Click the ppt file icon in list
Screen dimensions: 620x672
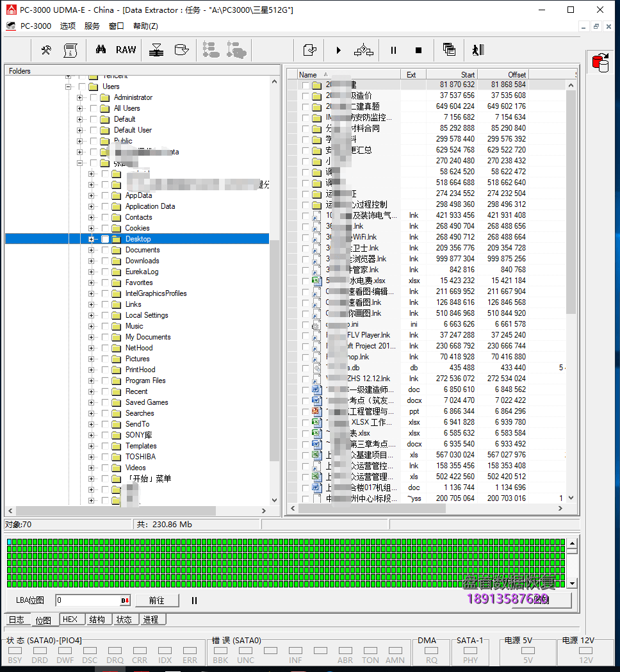click(316, 411)
